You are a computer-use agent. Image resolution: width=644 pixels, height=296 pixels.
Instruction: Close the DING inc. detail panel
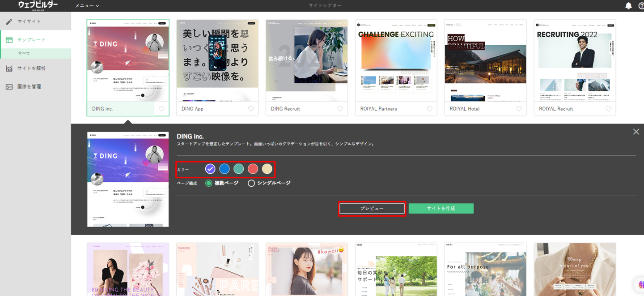point(636,132)
